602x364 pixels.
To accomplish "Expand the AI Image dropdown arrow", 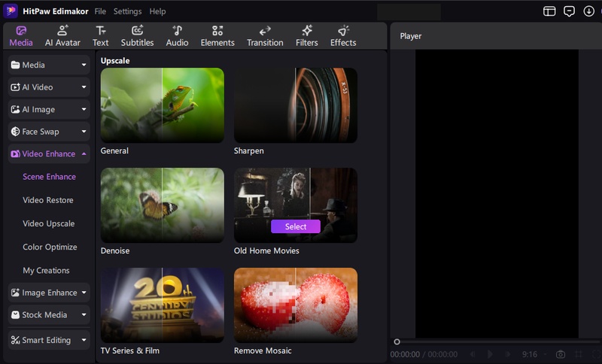I will 84,109.
